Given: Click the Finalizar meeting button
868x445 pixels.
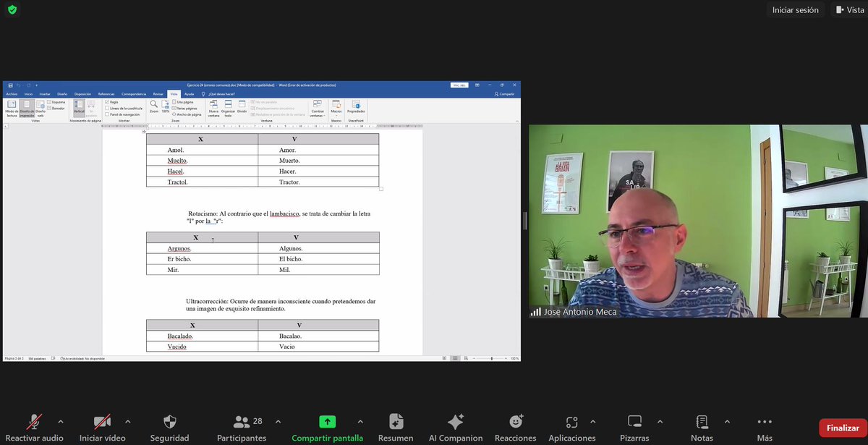Looking at the screenshot, I should (x=843, y=428).
